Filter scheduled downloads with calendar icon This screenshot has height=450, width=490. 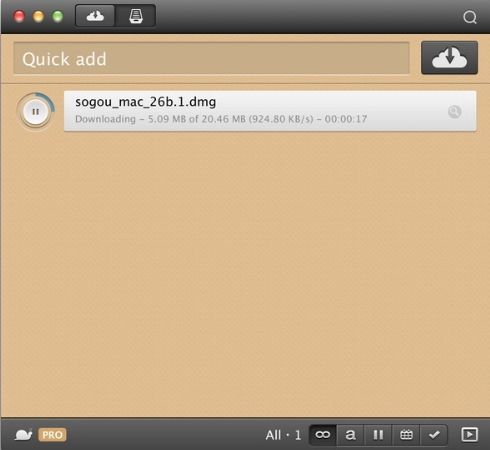(406, 435)
